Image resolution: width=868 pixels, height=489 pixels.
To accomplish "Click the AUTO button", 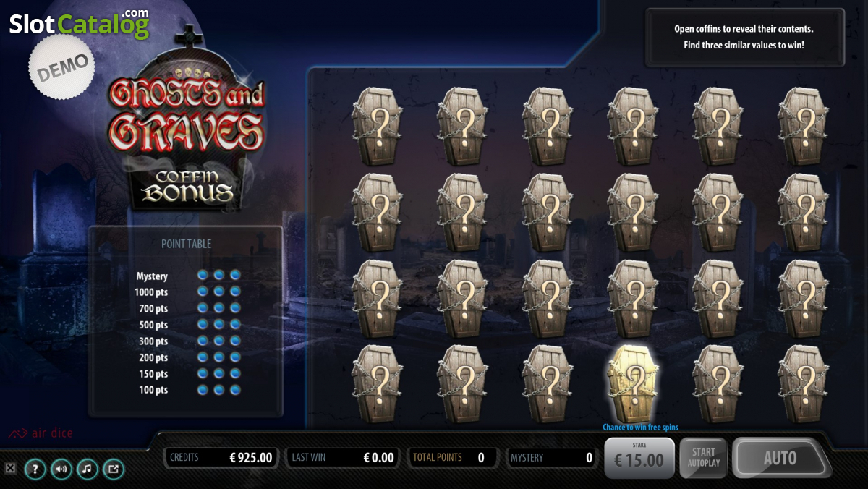I will click(x=780, y=458).
